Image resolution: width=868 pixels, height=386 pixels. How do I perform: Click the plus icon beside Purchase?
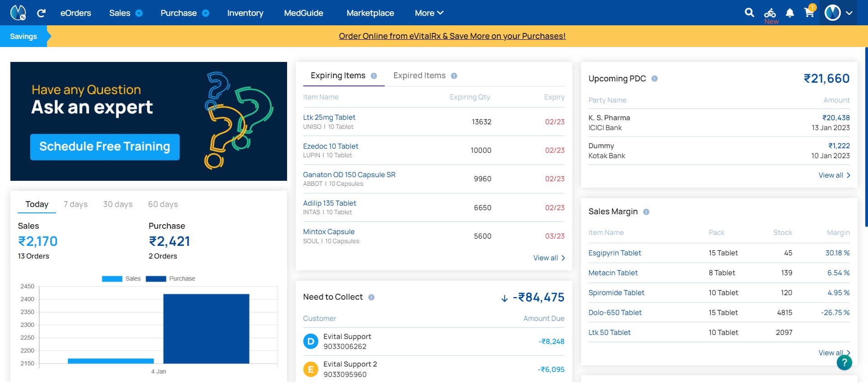point(206,13)
